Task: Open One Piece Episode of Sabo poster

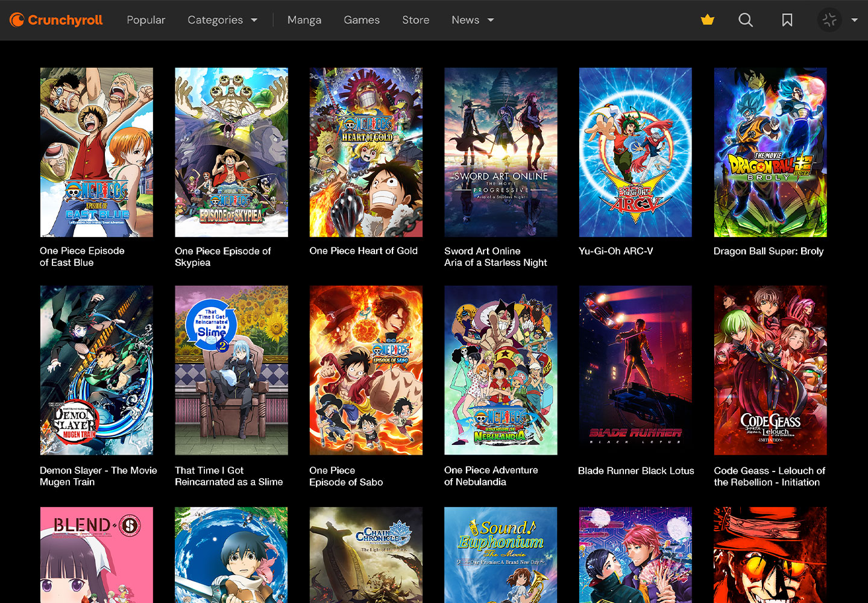Action: click(366, 370)
